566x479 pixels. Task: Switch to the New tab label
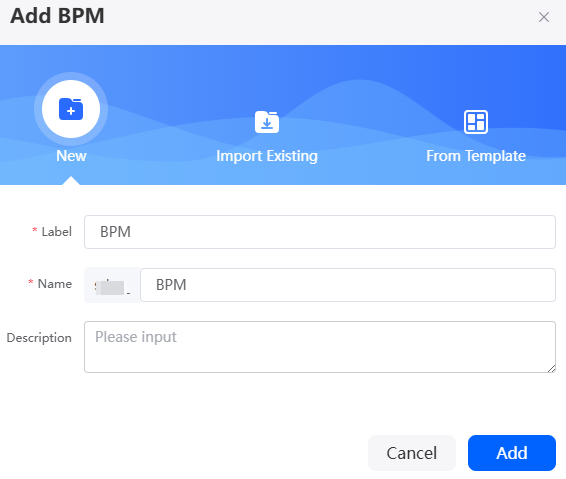tap(71, 156)
